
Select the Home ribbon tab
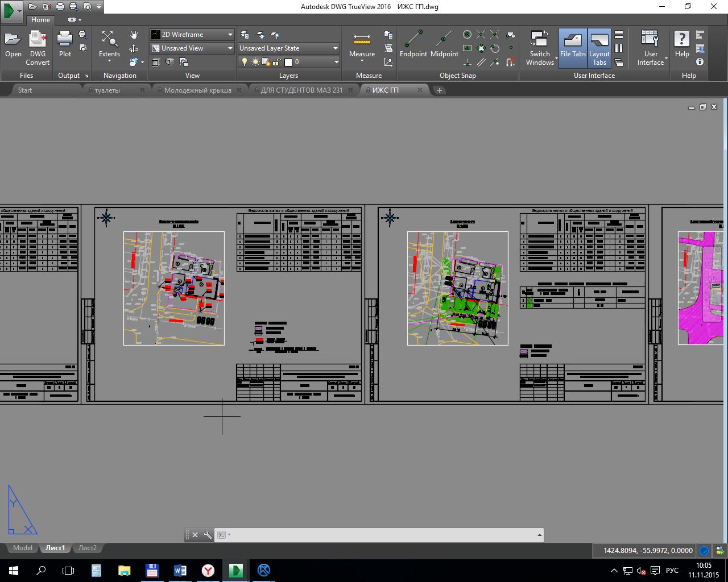[40, 20]
